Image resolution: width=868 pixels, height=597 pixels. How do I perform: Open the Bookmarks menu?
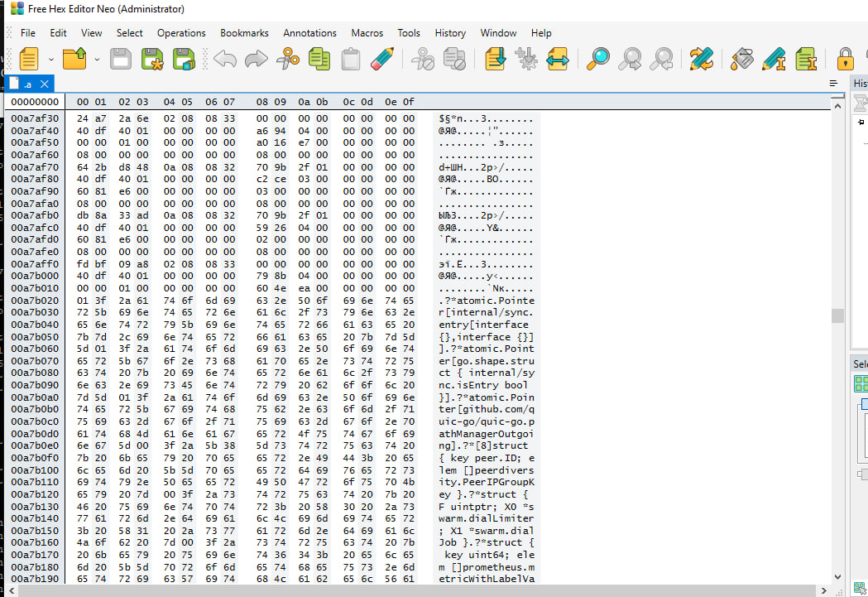pyautogui.click(x=244, y=33)
